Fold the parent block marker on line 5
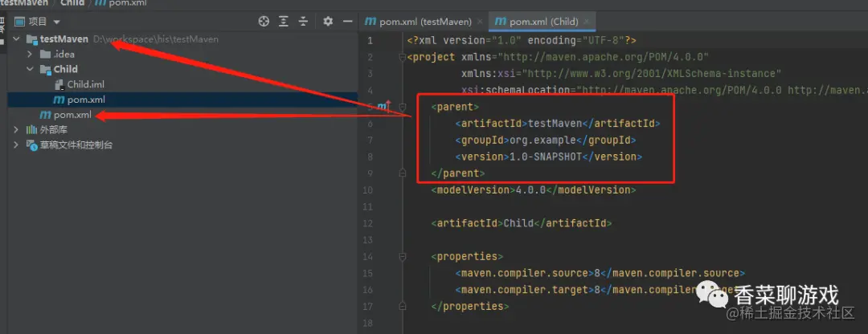Viewport: 868px width, 334px height. pyautogui.click(x=403, y=107)
